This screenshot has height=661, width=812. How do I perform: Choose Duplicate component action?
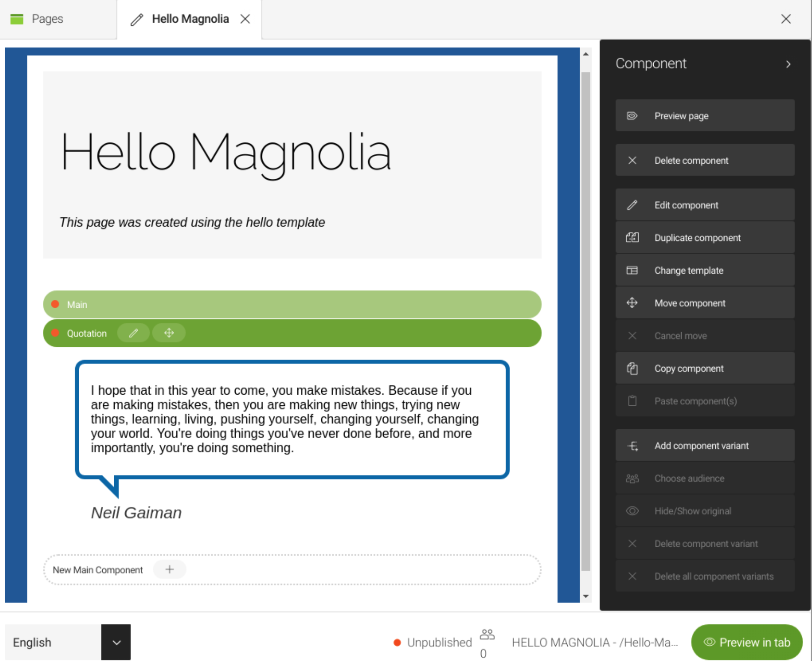coord(705,238)
